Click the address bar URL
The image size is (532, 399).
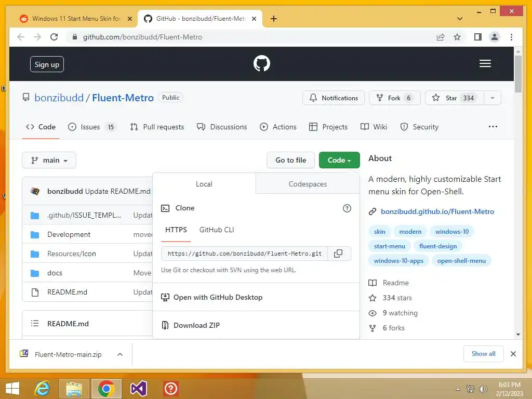(142, 37)
